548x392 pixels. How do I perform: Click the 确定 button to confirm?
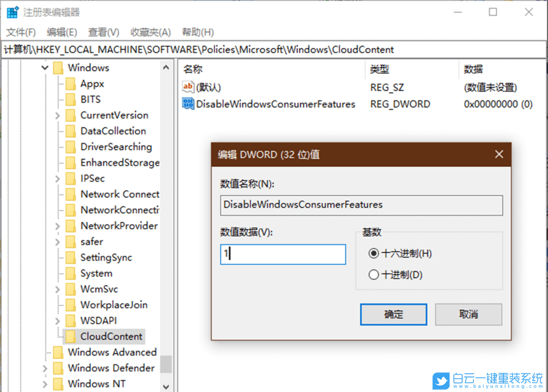pyautogui.click(x=393, y=314)
